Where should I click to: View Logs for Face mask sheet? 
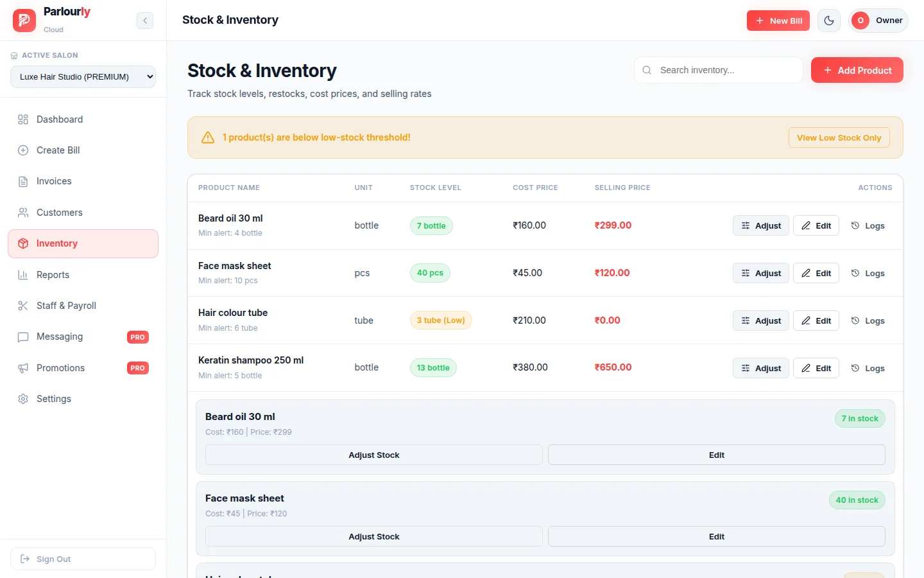tap(868, 273)
